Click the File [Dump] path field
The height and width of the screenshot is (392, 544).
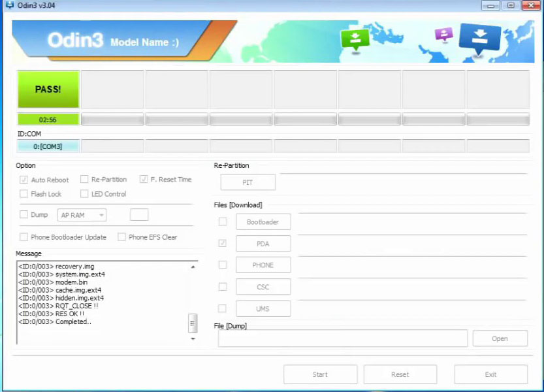[x=343, y=338]
